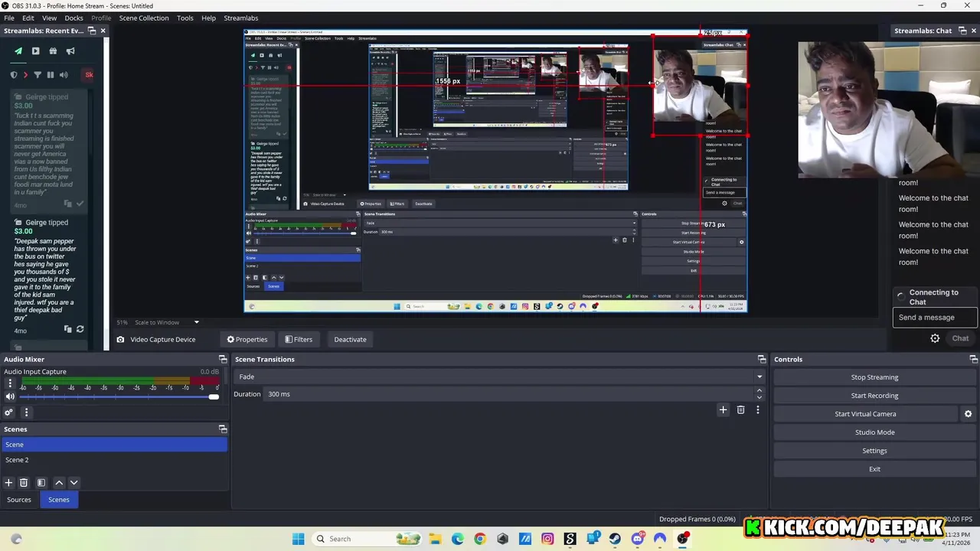Open the Tools menu
Image resolution: width=980 pixels, height=551 pixels.
[185, 18]
